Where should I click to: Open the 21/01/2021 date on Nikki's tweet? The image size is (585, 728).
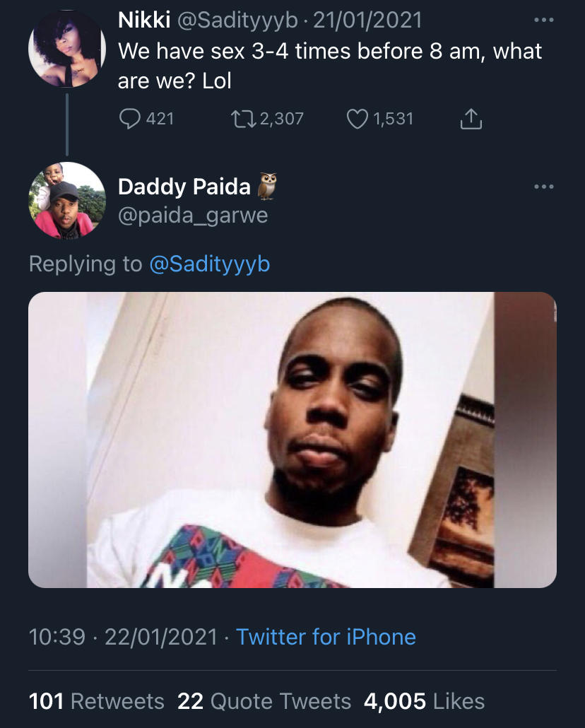[367, 20]
